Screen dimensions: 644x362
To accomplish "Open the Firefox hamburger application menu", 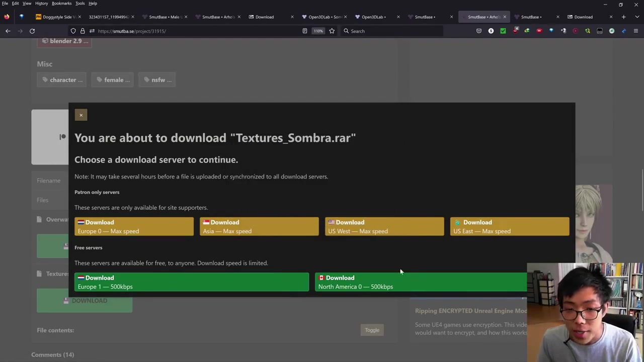I will tap(635, 31).
